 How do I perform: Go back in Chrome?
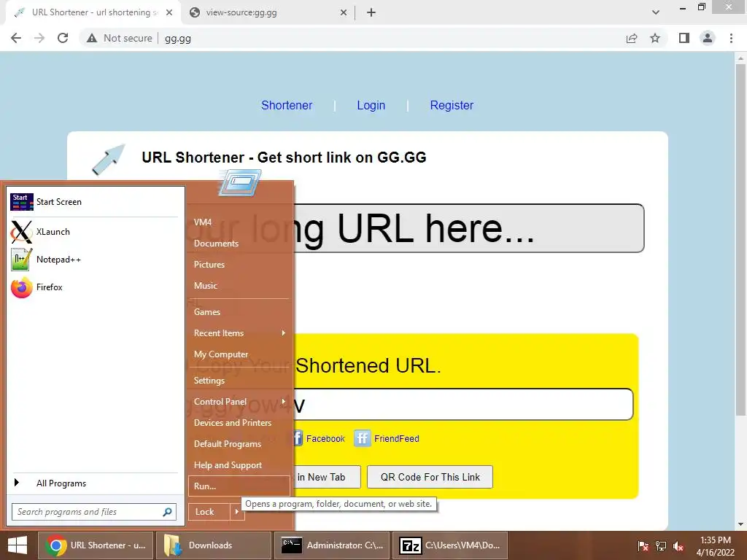click(x=16, y=38)
